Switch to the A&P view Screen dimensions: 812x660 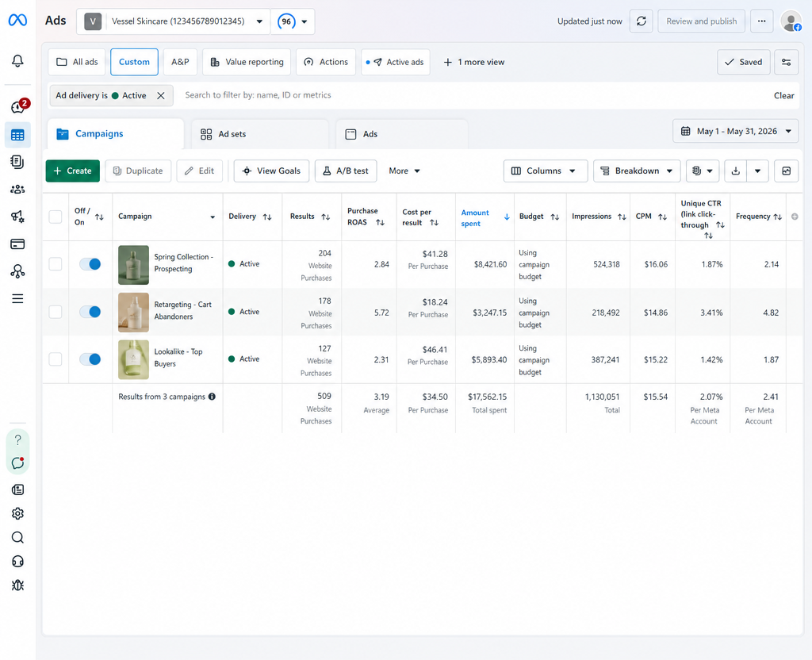(x=180, y=62)
